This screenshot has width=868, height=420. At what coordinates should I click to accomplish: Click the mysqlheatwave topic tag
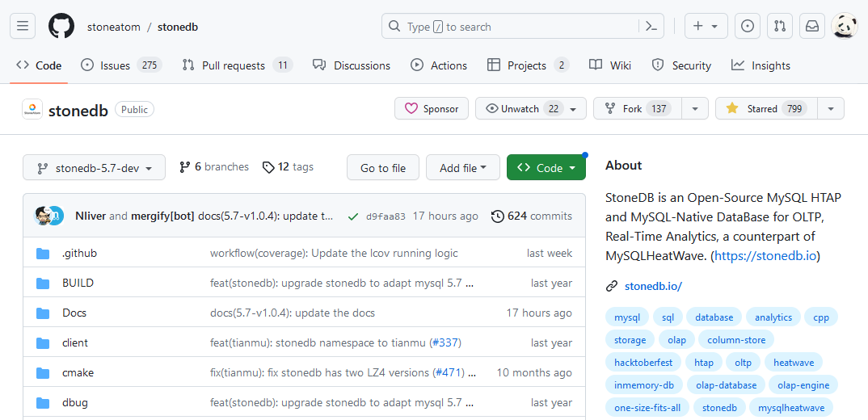click(x=791, y=408)
